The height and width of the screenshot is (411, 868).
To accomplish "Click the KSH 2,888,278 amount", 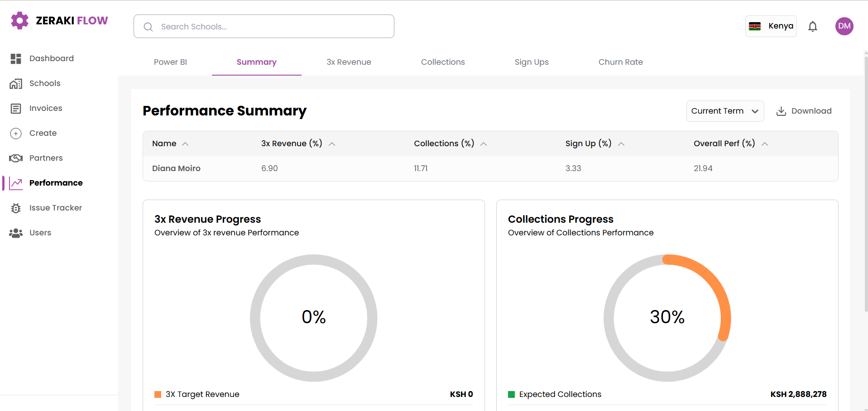I will point(799,394).
